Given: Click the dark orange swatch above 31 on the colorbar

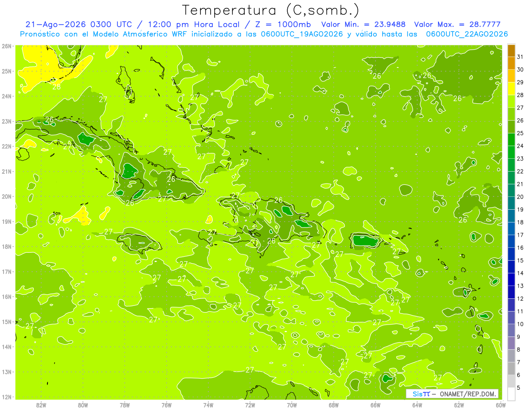Looking at the screenshot, I should (x=511, y=51).
